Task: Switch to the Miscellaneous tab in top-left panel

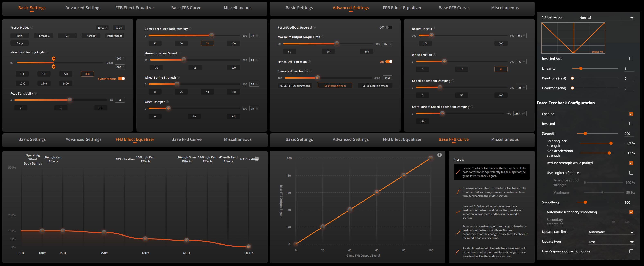Action: [x=237, y=8]
